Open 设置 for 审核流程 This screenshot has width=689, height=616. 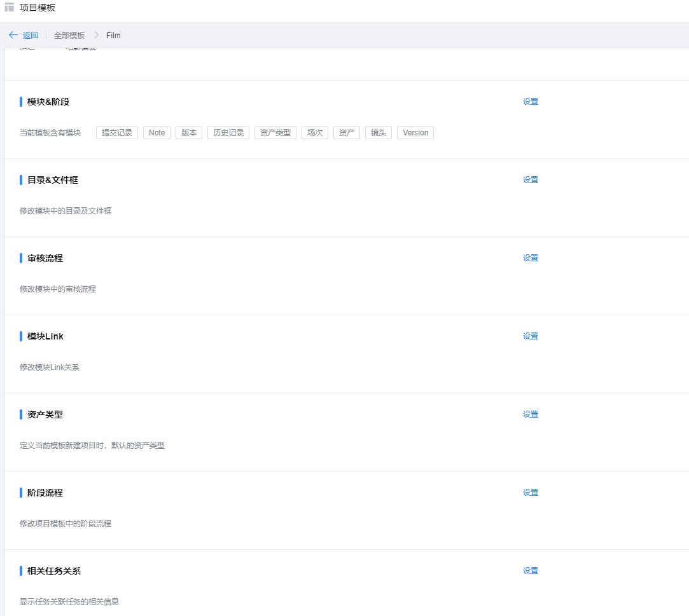tap(531, 257)
